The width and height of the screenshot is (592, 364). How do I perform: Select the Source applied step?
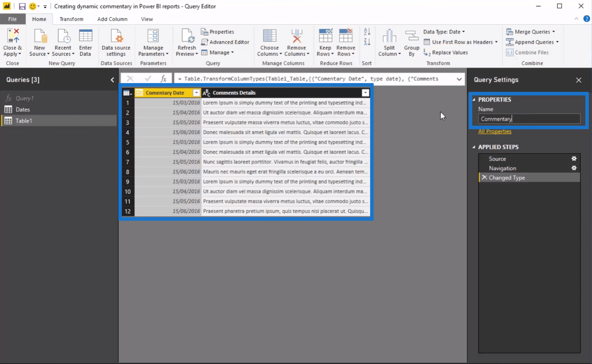point(529,159)
